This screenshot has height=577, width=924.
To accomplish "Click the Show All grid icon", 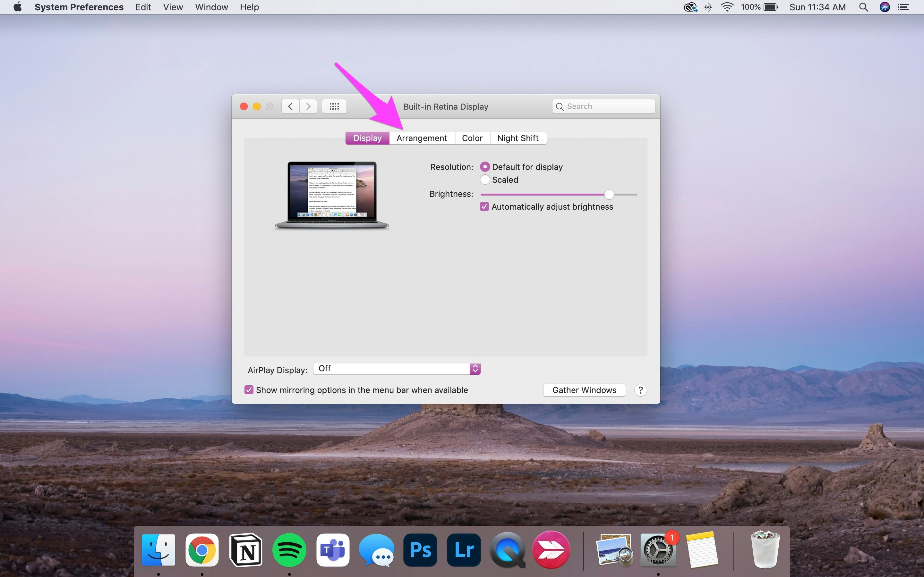I will [x=334, y=106].
